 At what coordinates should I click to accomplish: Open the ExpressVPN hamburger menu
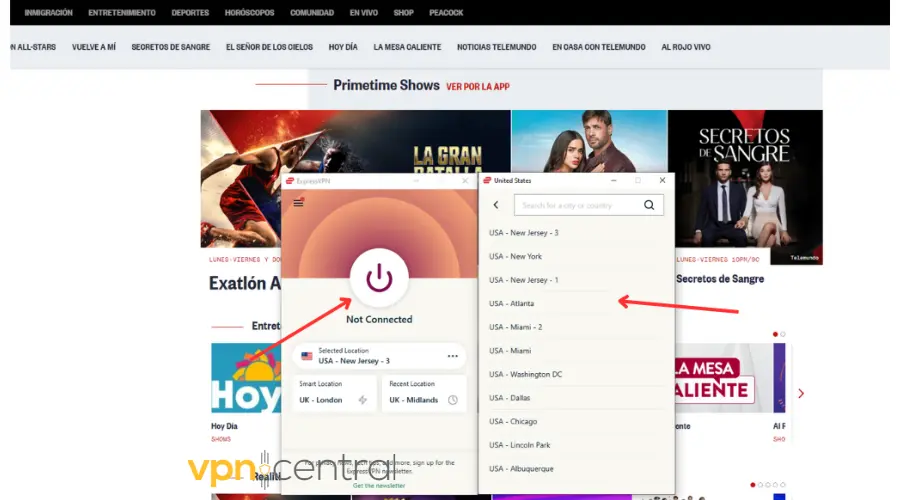(298, 203)
